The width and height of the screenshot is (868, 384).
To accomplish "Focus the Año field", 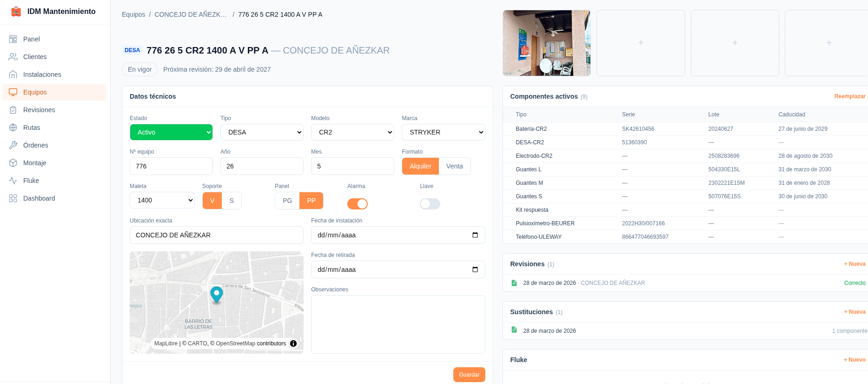I will coord(262,166).
